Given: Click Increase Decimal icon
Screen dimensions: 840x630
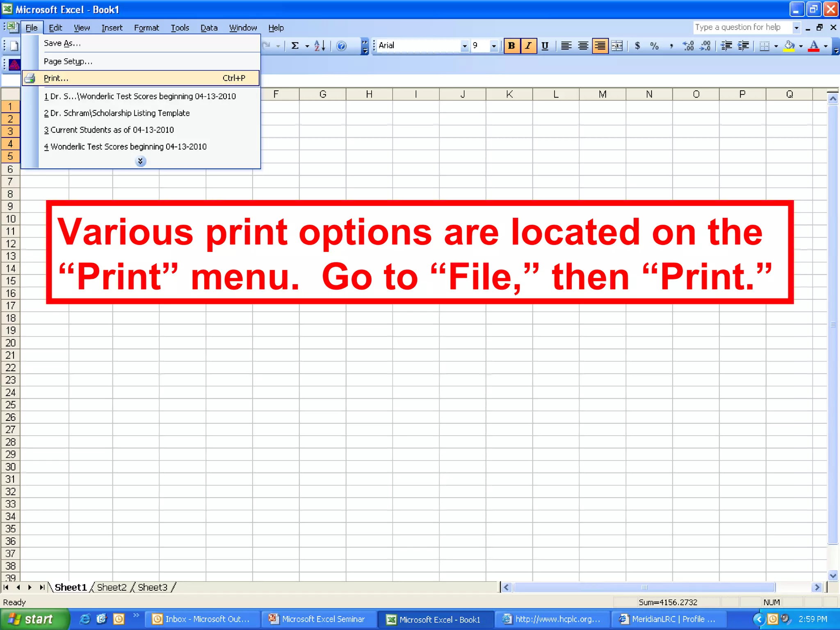Looking at the screenshot, I should (688, 46).
